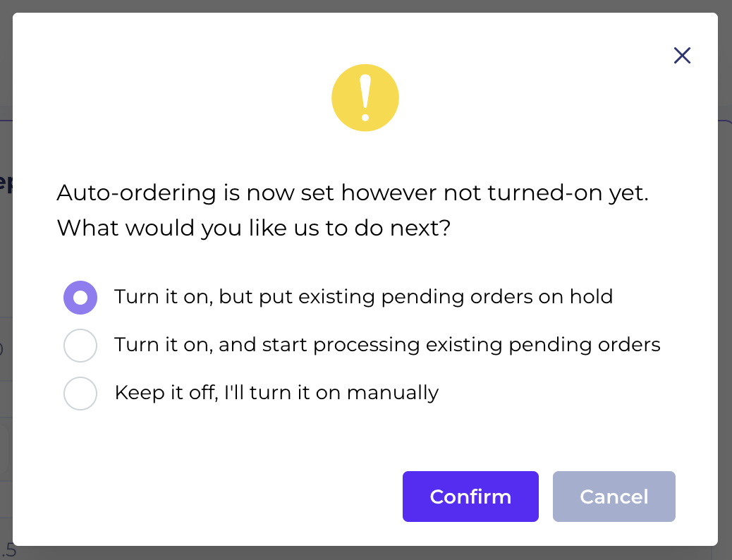Select the radio button for putting pending orders on hold
The image size is (732, 560).
pos(80,298)
